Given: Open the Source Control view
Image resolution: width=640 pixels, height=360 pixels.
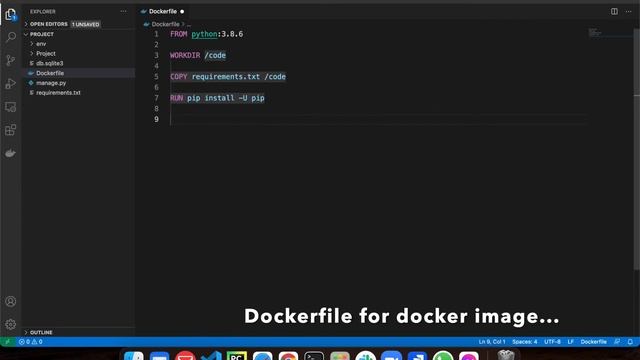Looking at the screenshot, I should (x=11, y=60).
